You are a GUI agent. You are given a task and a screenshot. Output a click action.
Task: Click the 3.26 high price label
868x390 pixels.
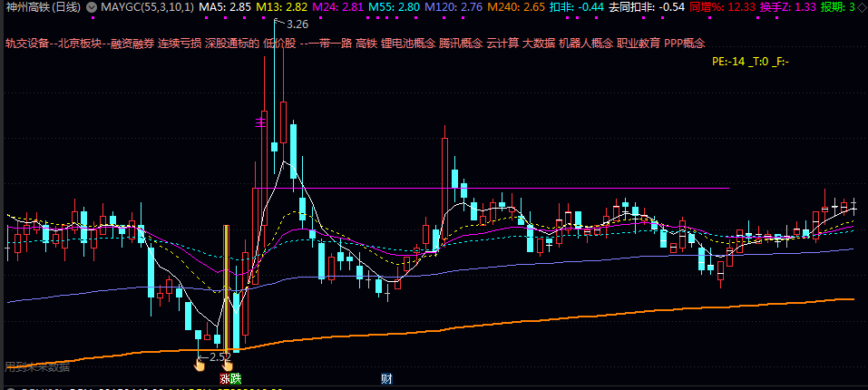click(x=297, y=24)
